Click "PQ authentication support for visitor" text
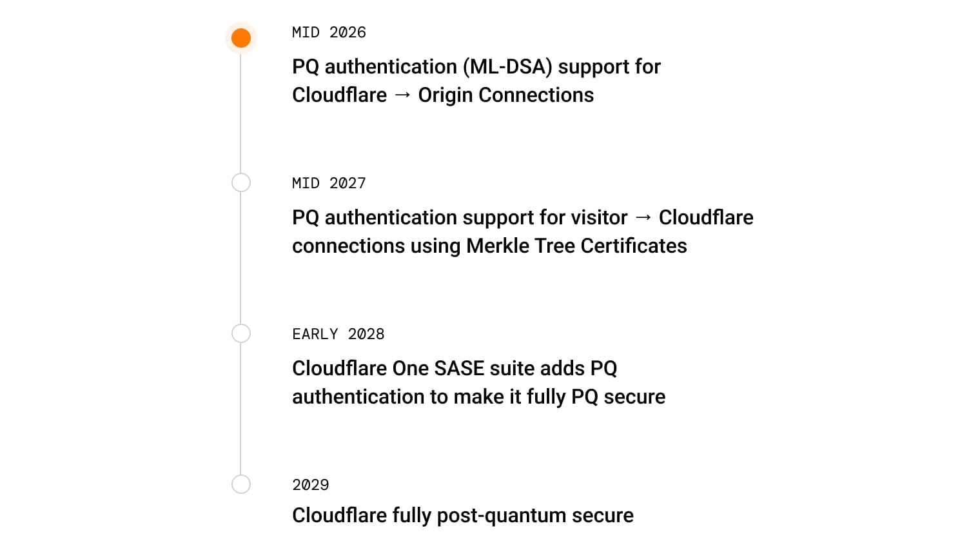This screenshot has height=548, width=980. (x=459, y=218)
